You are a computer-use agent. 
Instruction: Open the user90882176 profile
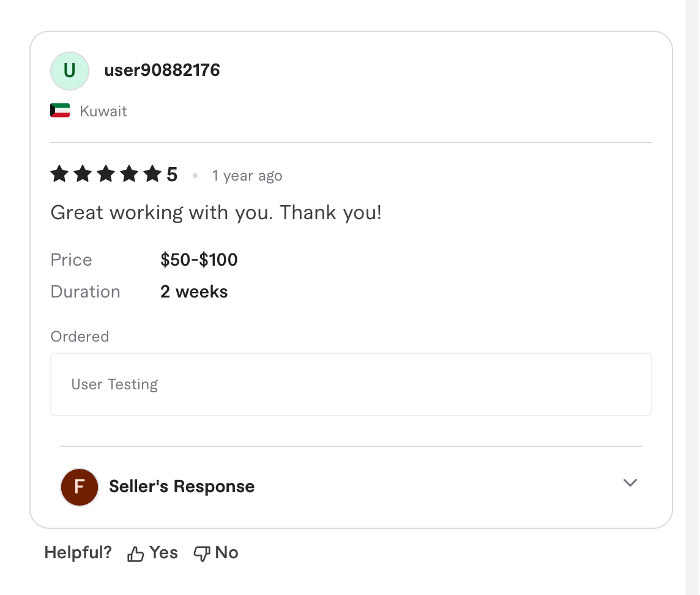click(x=162, y=70)
